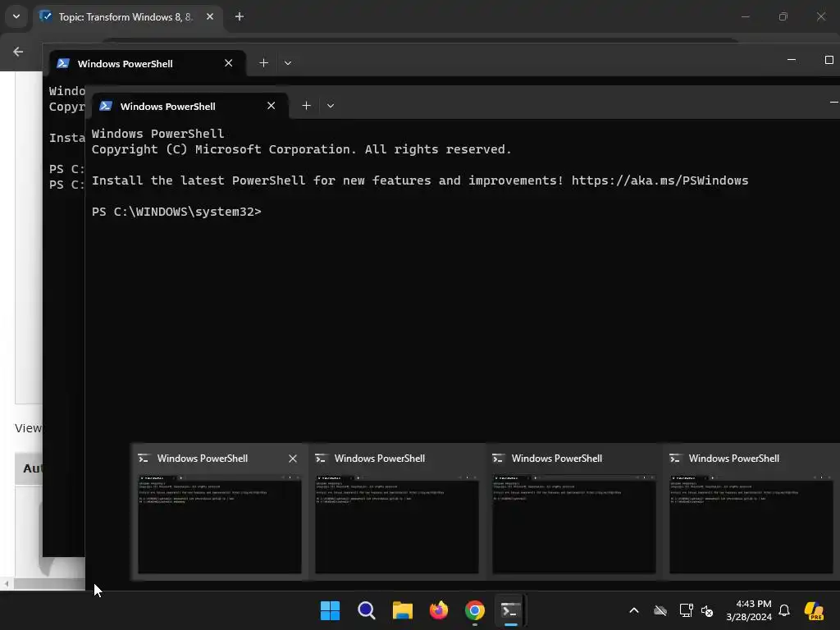Select browser tab 'Topic: Transform Windows 8'

click(x=129, y=16)
